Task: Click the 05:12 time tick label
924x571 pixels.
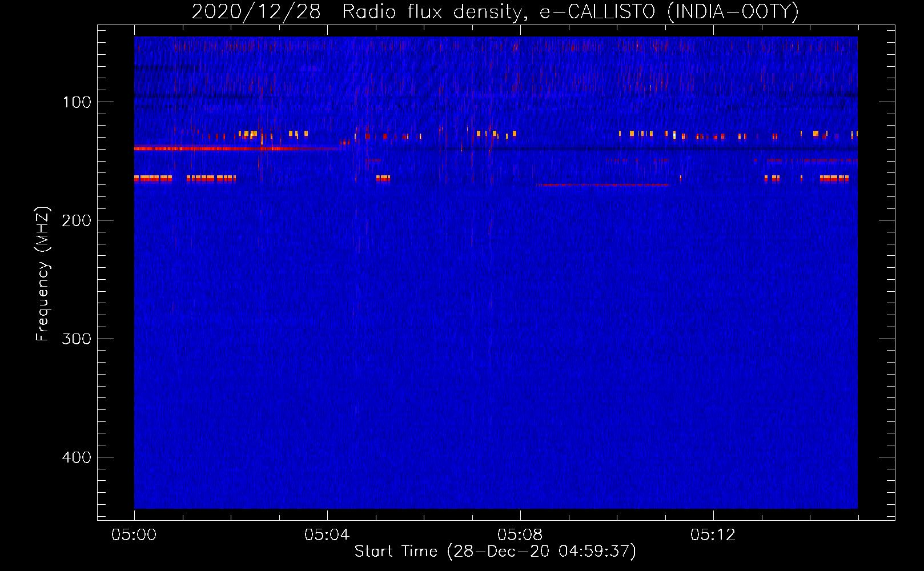Action: tap(713, 535)
